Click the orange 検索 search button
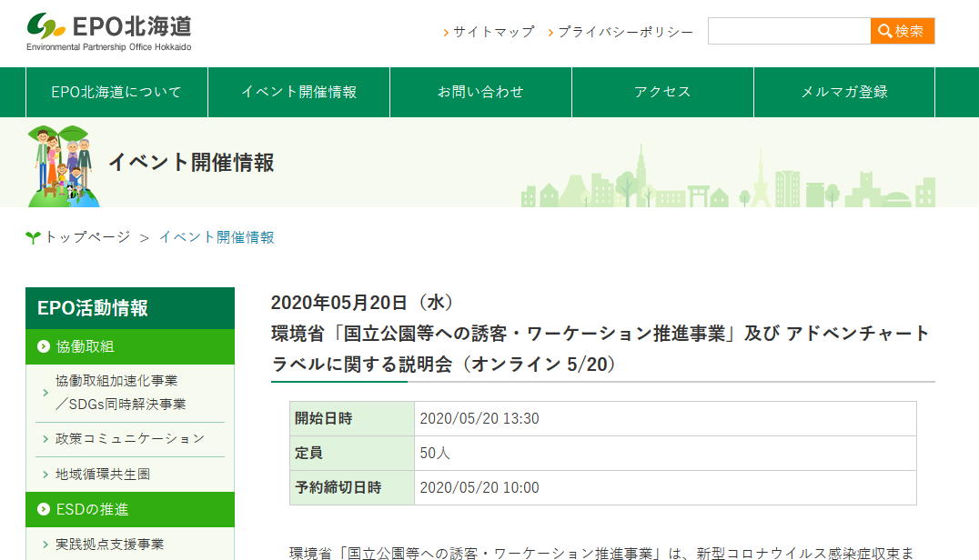 [902, 31]
